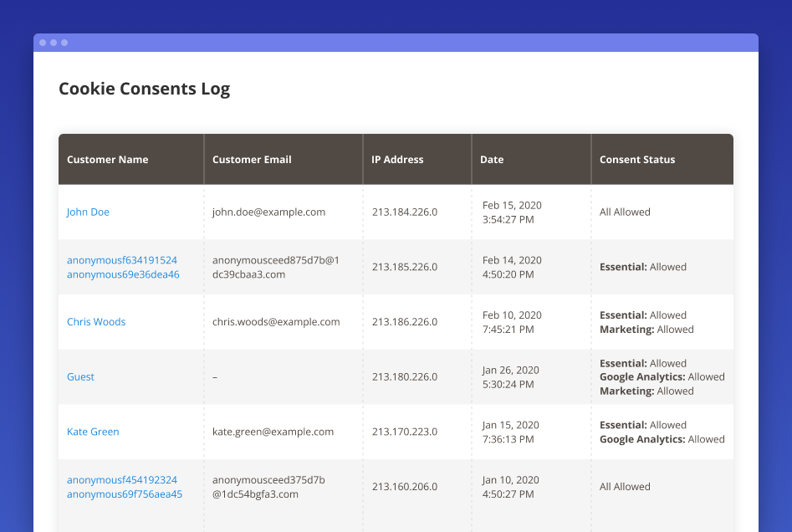Click the middle window control dot
This screenshot has width=792, height=532.
click(x=54, y=42)
